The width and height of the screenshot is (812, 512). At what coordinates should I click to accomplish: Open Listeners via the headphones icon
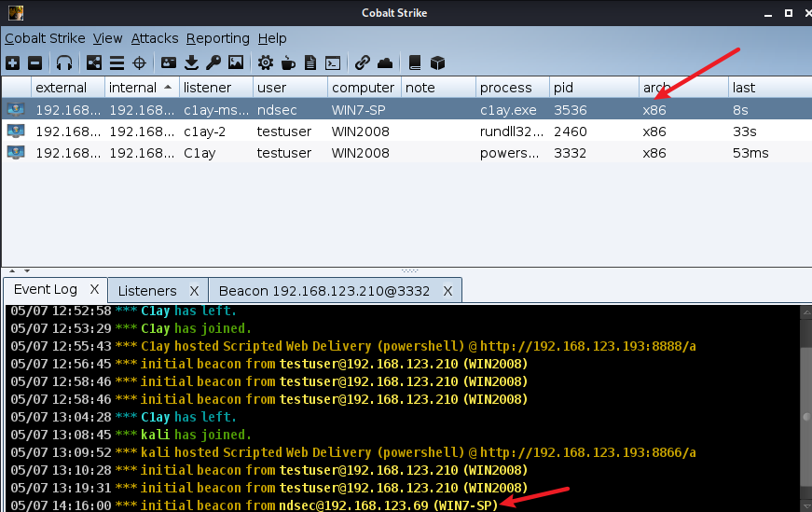64,63
